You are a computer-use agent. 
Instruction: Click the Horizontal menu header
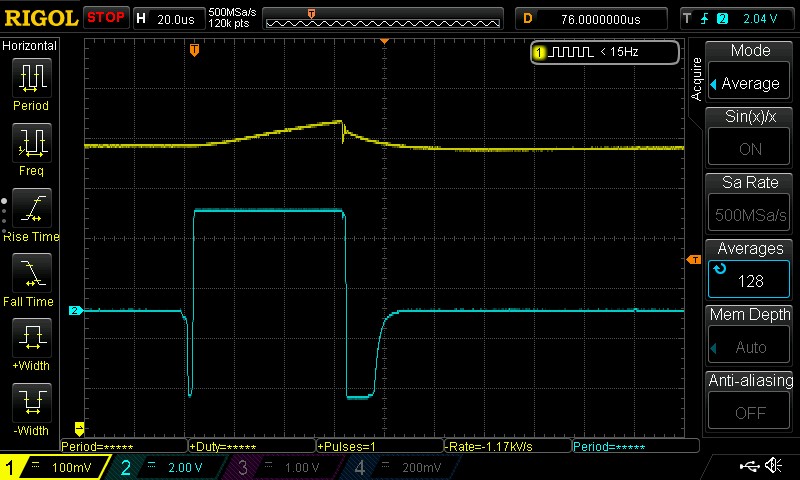point(30,46)
